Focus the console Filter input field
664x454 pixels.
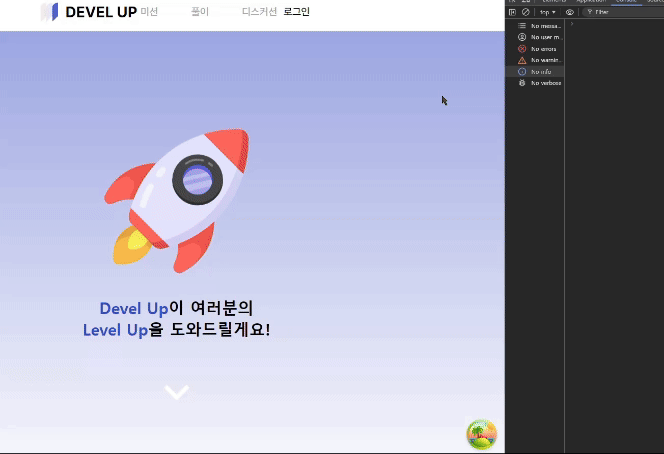[x=622, y=12]
